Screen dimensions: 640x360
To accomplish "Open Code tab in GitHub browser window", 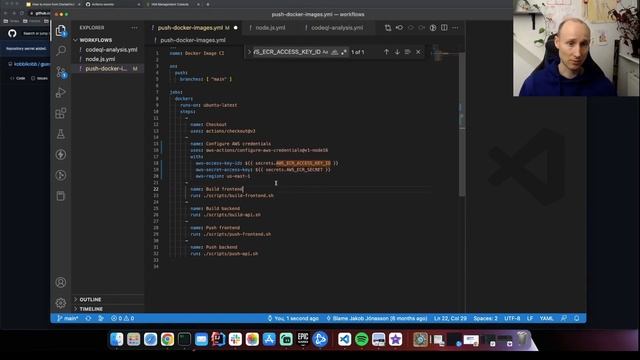I will point(18,78).
